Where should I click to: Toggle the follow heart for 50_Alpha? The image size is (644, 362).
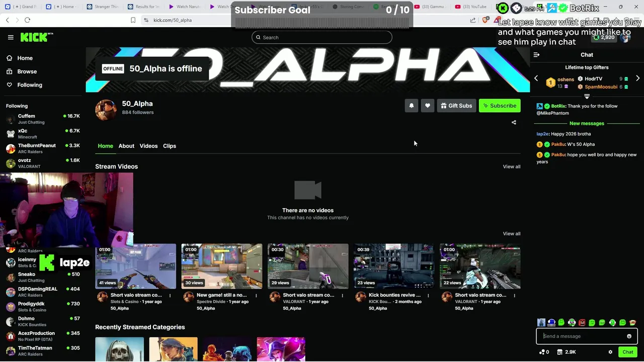(428, 106)
